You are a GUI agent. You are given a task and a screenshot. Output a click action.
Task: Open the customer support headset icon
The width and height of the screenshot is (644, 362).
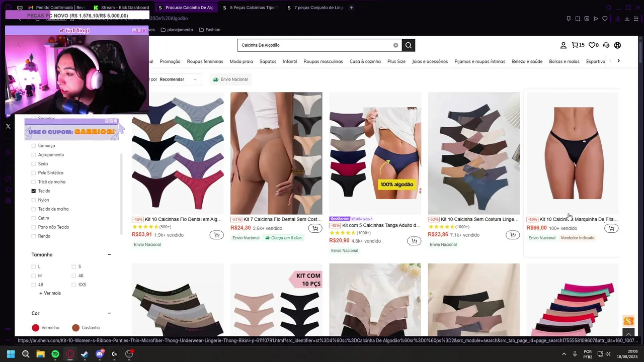[606, 45]
